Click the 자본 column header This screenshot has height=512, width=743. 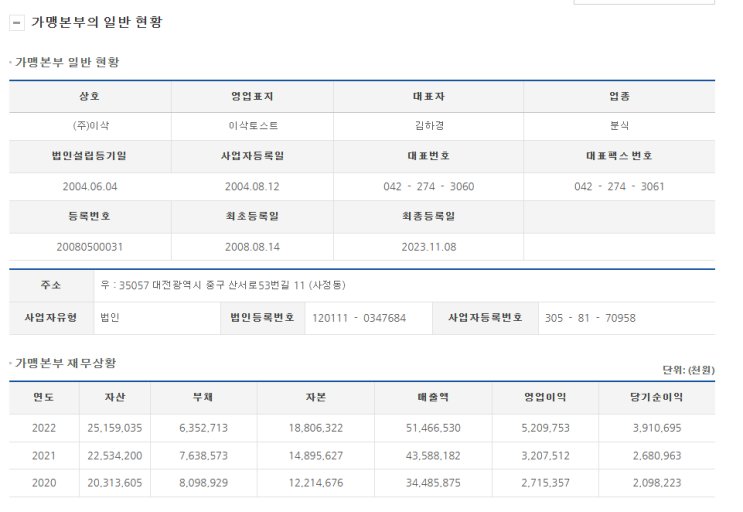tap(316, 397)
